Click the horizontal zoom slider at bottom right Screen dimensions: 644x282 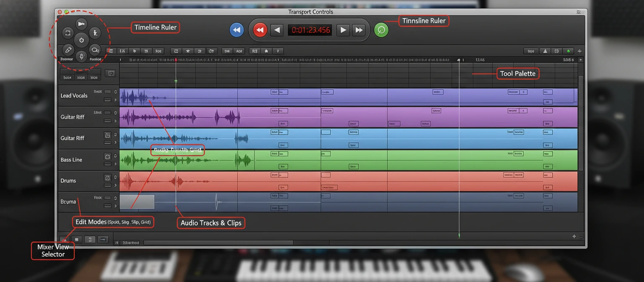click(x=574, y=236)
